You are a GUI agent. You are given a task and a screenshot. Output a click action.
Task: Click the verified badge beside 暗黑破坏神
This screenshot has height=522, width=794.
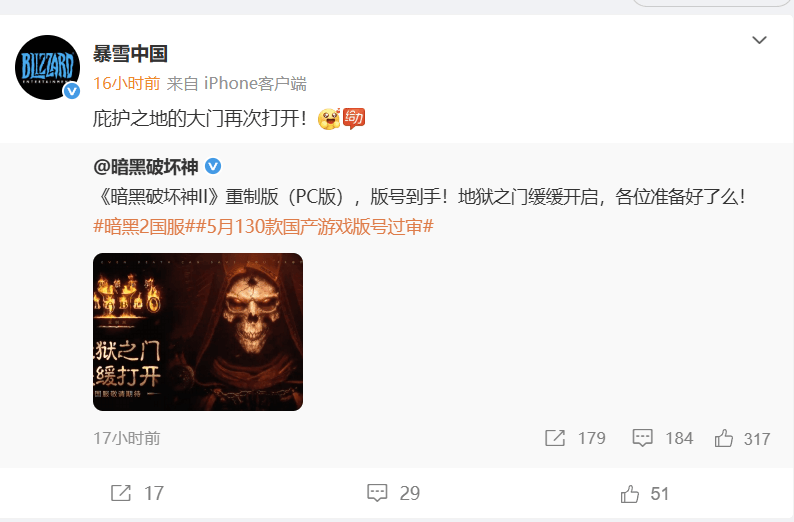(213, 166)
